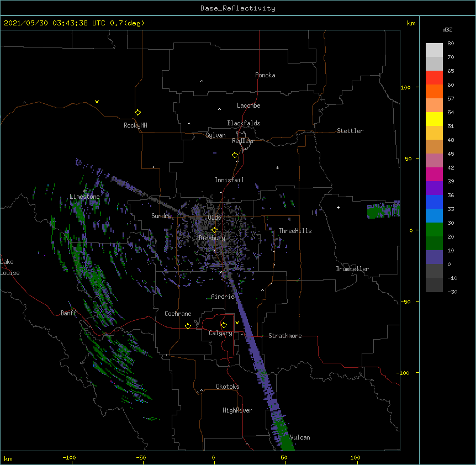The image size is (476, 465).
Task: Select the yellow diamond marker below RedDeer
Action: (x=235, y=155)
